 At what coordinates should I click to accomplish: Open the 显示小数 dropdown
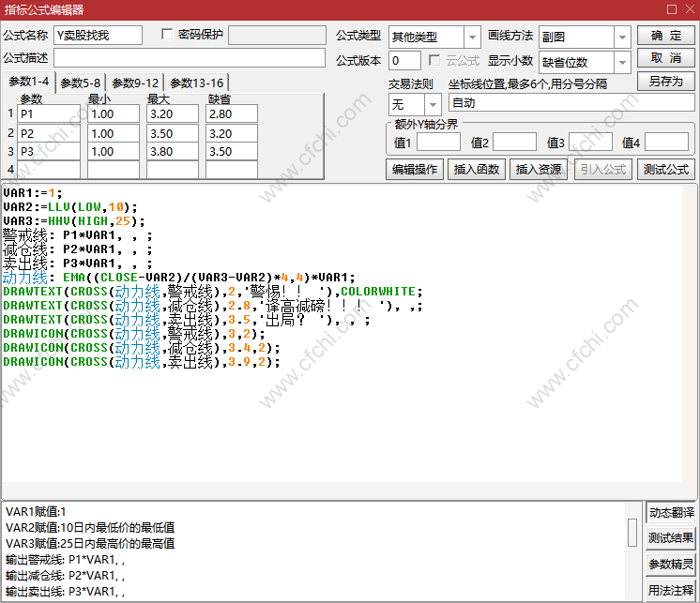[x=622, y=62]
